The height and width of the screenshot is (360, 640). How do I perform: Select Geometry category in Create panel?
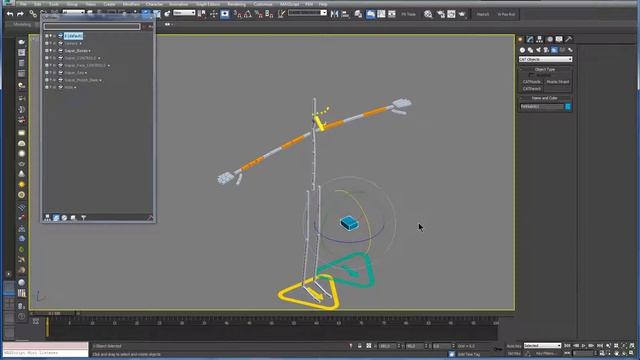point(522,50)
